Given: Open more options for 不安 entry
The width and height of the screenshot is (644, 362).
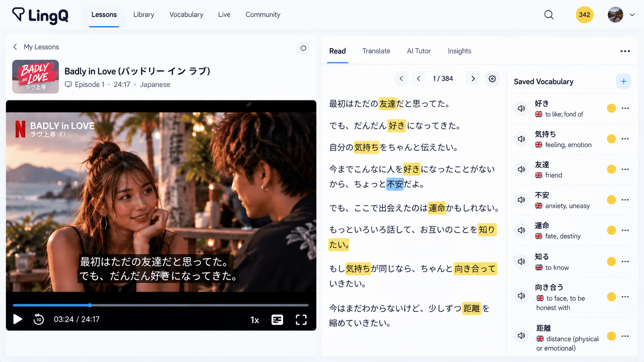Looking at the screenshot, I should (x=625, y=200).
